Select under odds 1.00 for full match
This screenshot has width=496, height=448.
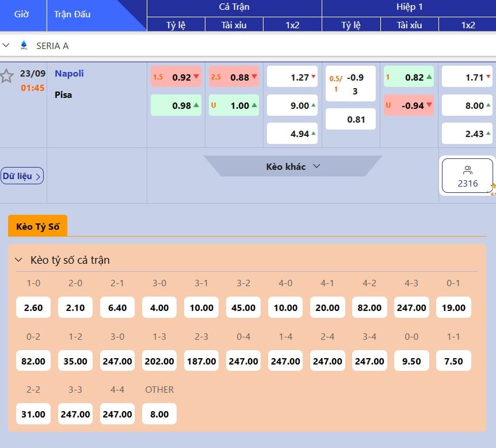[234, 105]
